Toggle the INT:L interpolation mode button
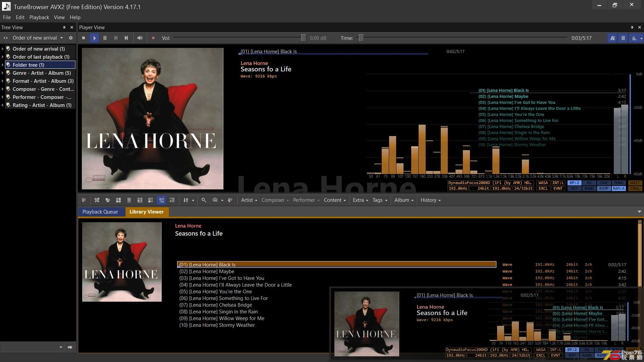644x362 pixels. click(x=558, y=183)
